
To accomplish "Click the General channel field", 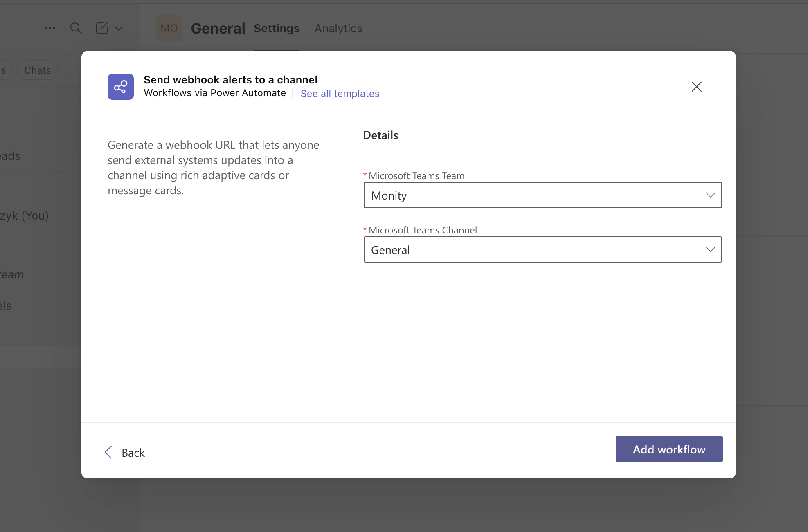I will click(450, 249).
